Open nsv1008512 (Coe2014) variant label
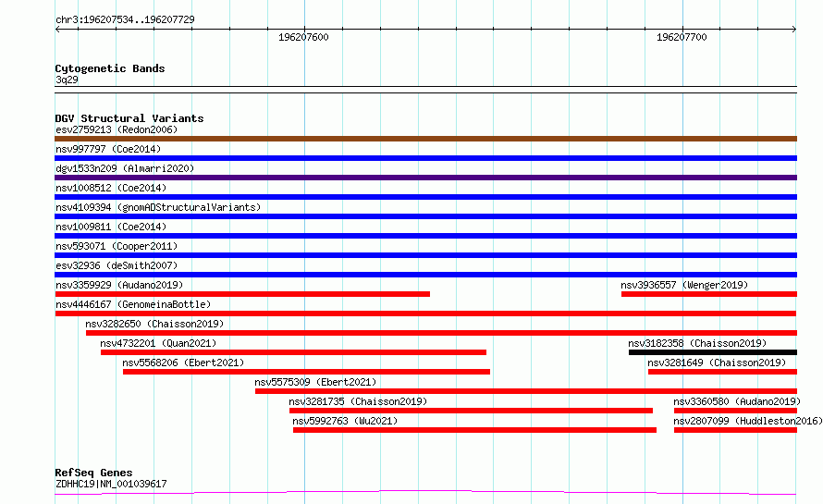Image resolution: width=823 pixels, height=504 pixels. (111, 188)
